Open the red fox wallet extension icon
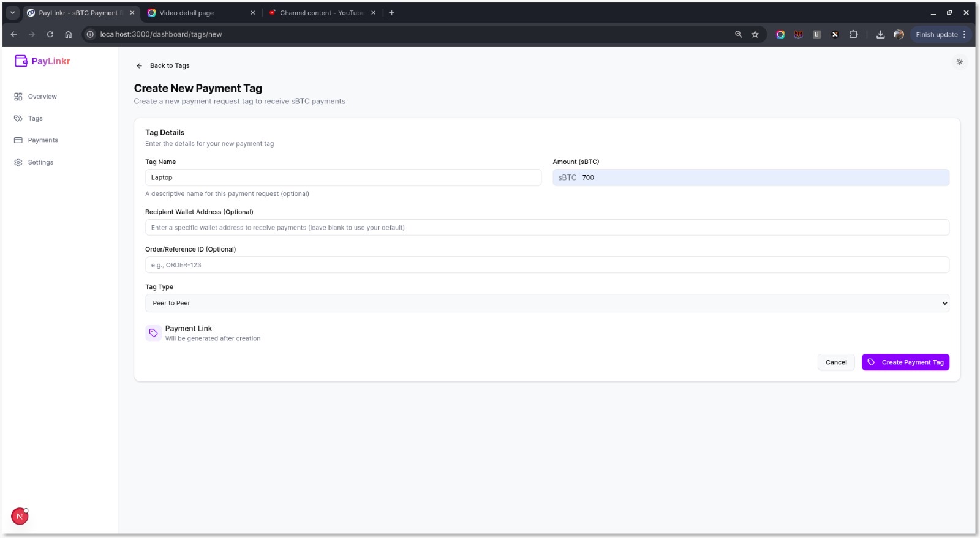This screenshot has width=980, height=538. [x=798, y=34]
